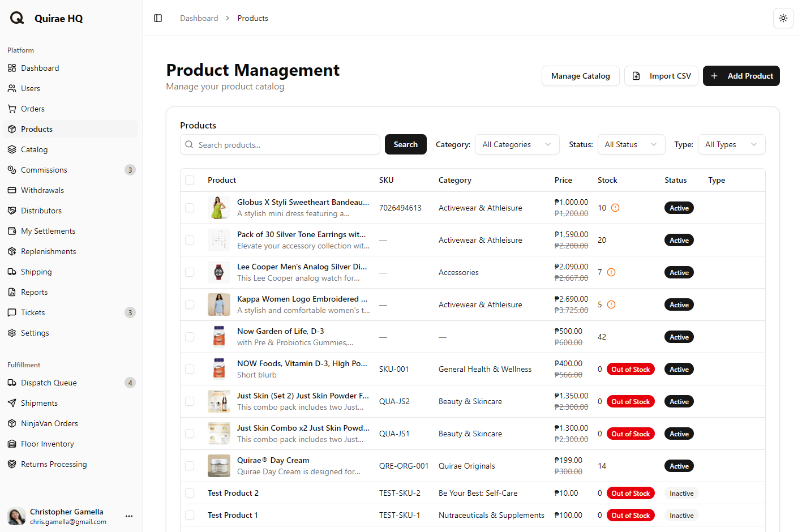Click the Import CSV button
Screen dimensions: 802x532
(661, 76)
